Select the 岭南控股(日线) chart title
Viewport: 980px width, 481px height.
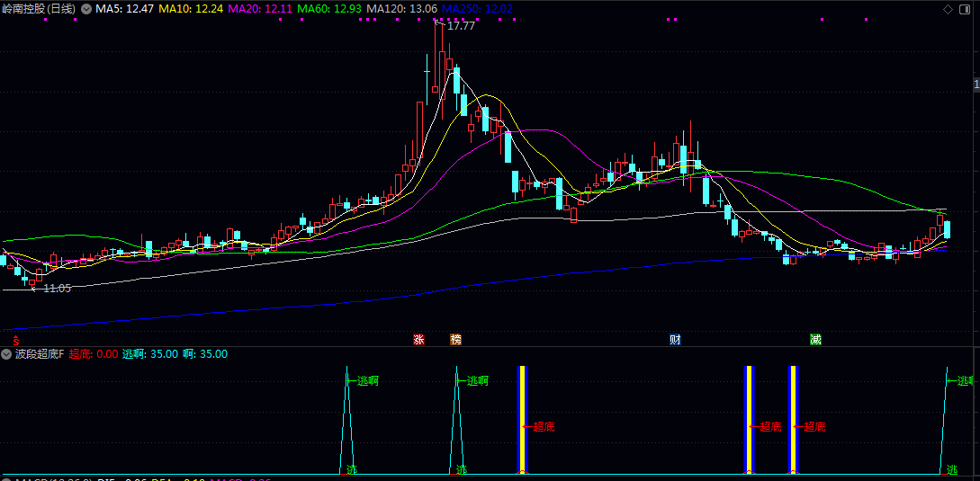[39, 9]
